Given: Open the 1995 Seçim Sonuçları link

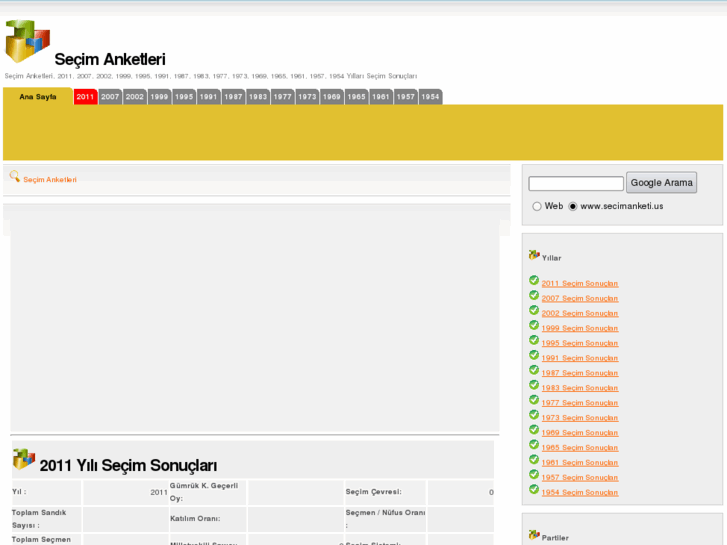Looking at the screenshot, I should tap(580, 343).
